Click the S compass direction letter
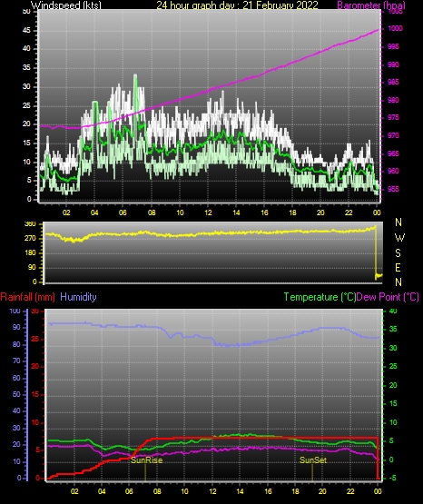Viewport: 423px width, 504px height. click(x=398, y=253)
